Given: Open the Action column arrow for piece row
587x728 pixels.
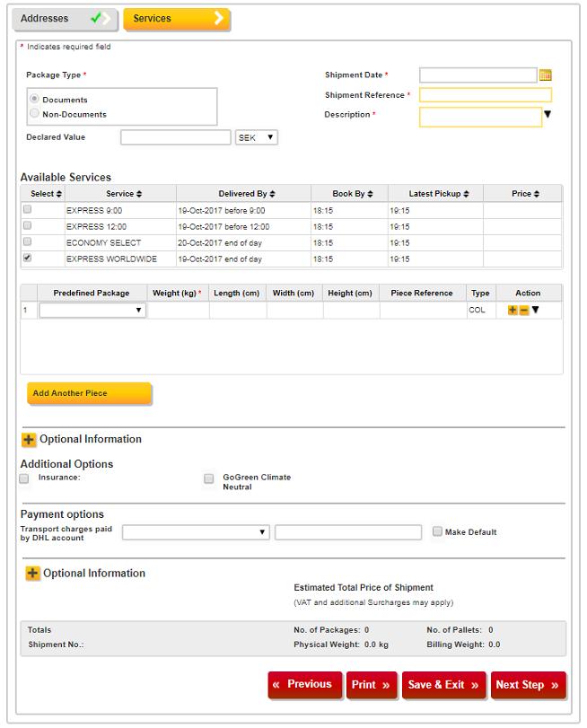Looking at the screenshot, I should [535, 310].
